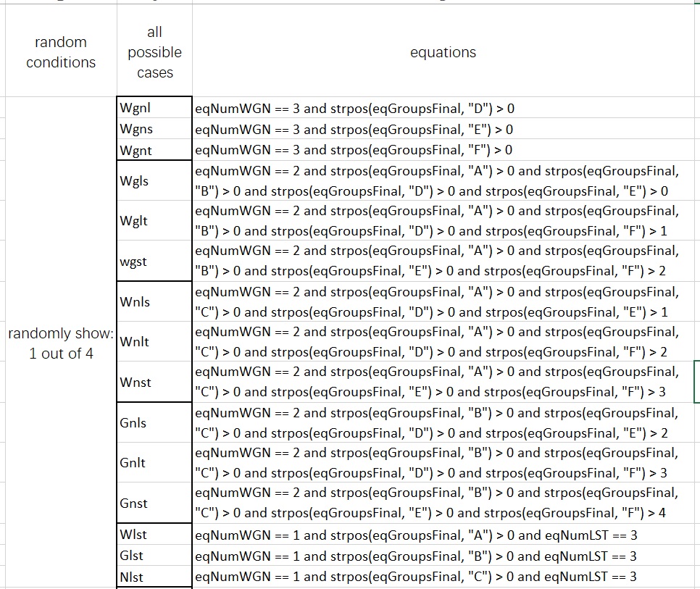Click the Gnls case cell
The image size is (700, 589).
(x=154, y=422)
